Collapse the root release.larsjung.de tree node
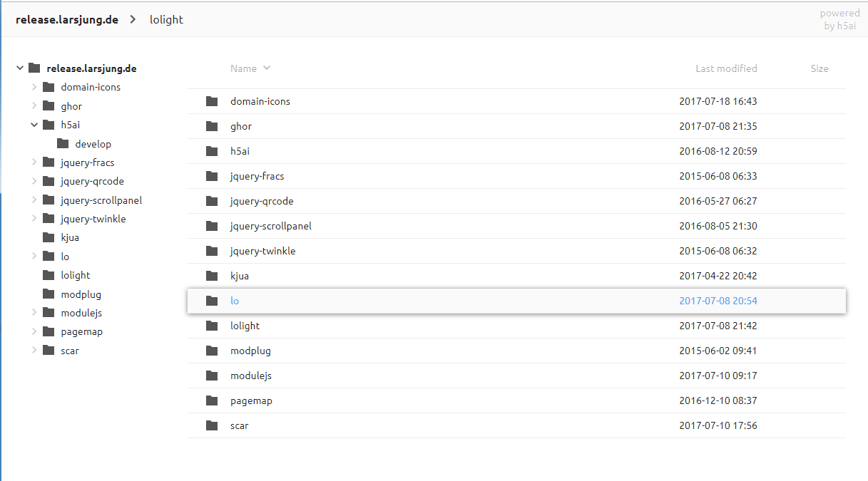This screenshot has height=481, width=868. (x=20, y=68)
